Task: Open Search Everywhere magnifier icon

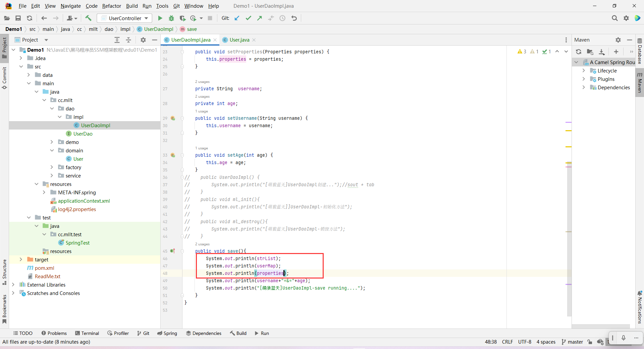Action: pos(614,18)
